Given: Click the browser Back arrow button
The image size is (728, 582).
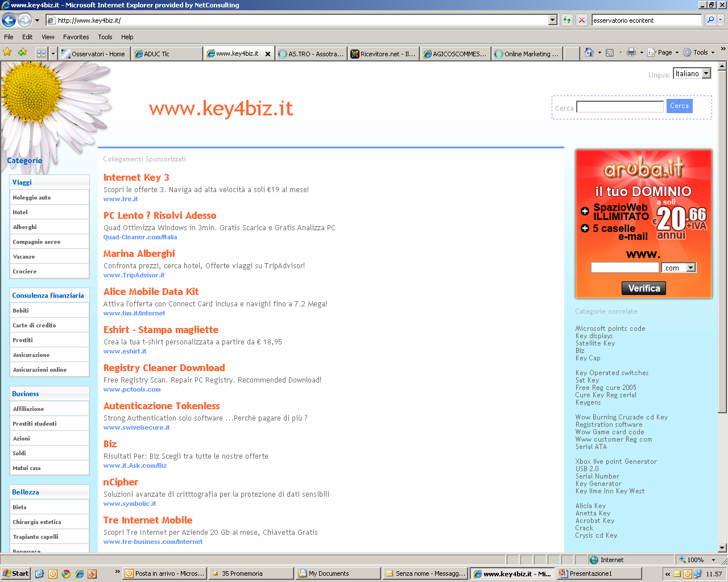Looking at the screenshot, I should coord(9,20).
